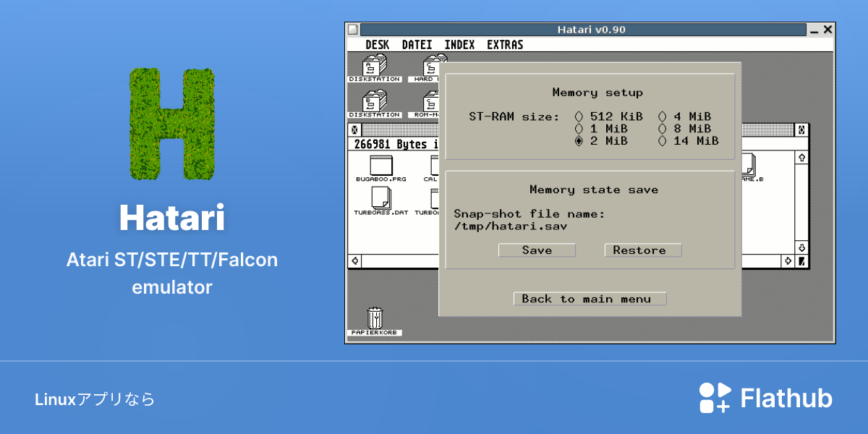This screenshot has width=868, height=434.
Task: Open the DISKSTATION drive B icon
Action: coord(374,104)
